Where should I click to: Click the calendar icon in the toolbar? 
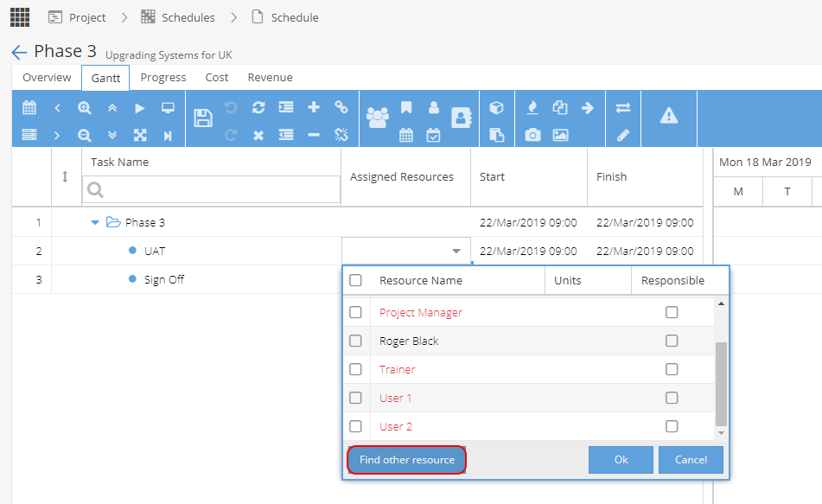pyautogui.click(x=29, y=107)
